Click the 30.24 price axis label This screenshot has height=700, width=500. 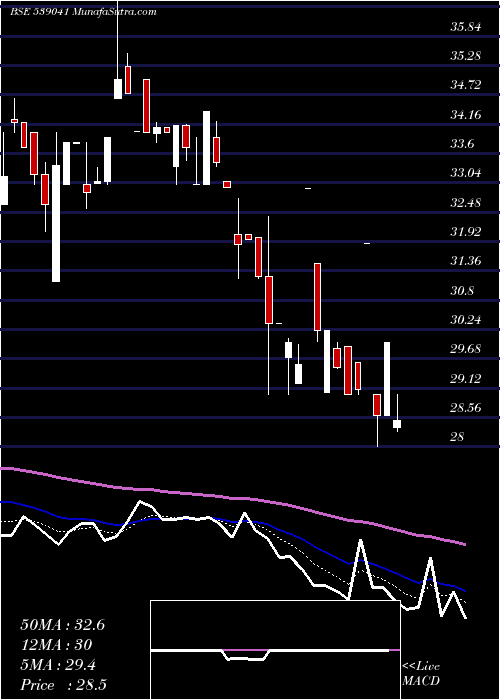coord(466,320)
